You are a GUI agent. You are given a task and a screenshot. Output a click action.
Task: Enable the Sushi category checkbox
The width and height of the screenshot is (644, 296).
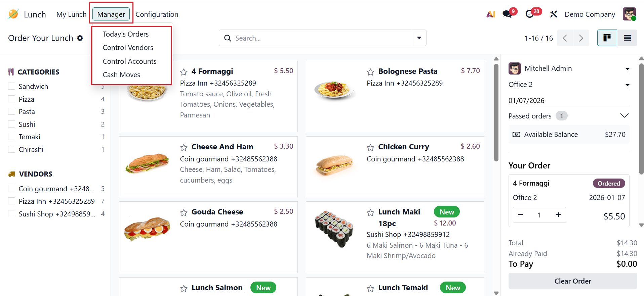(12, 124)
